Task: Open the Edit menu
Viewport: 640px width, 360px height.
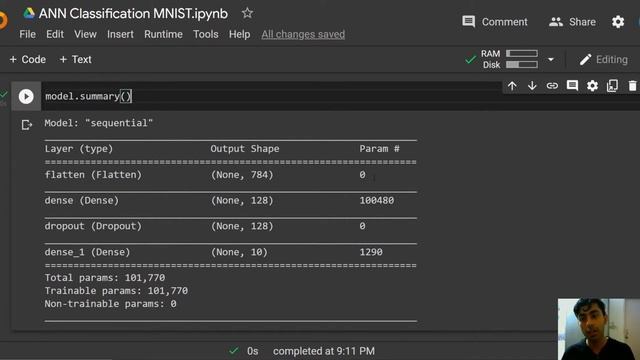Action: [x=55, y=34]
